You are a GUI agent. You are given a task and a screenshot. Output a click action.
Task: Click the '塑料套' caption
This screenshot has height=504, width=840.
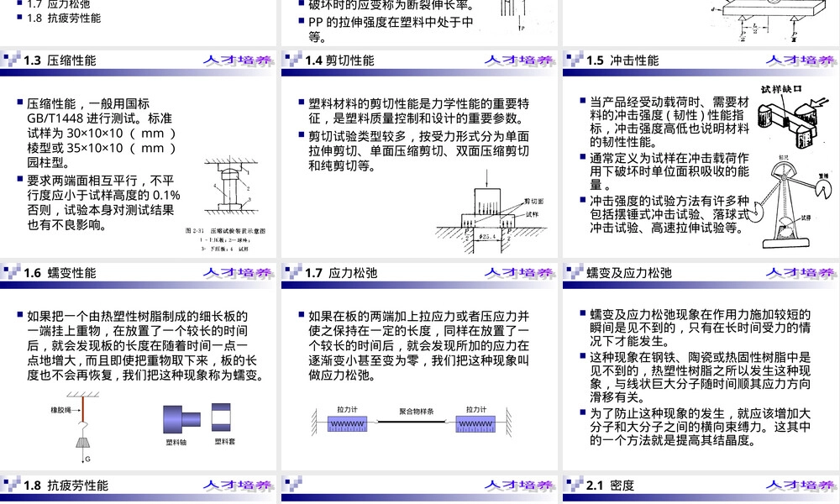click(224, 441)
